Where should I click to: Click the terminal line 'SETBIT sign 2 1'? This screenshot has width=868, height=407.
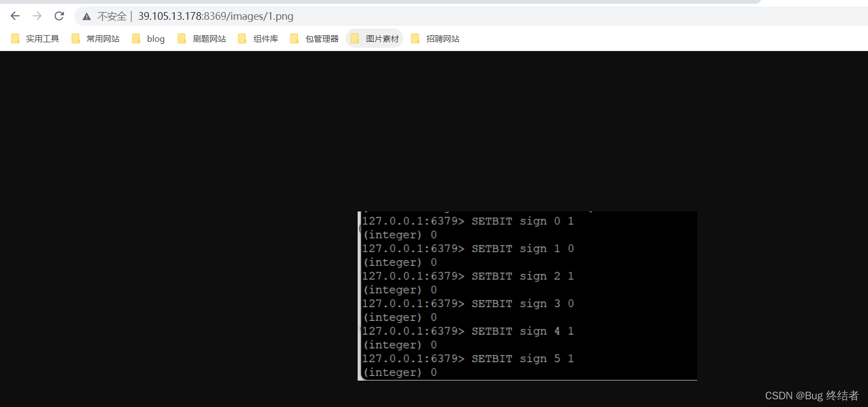tap(523, 276)
